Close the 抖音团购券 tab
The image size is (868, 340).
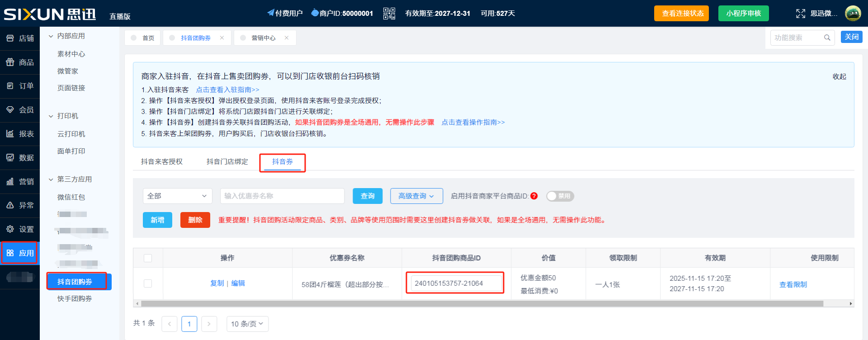(222, 38)
